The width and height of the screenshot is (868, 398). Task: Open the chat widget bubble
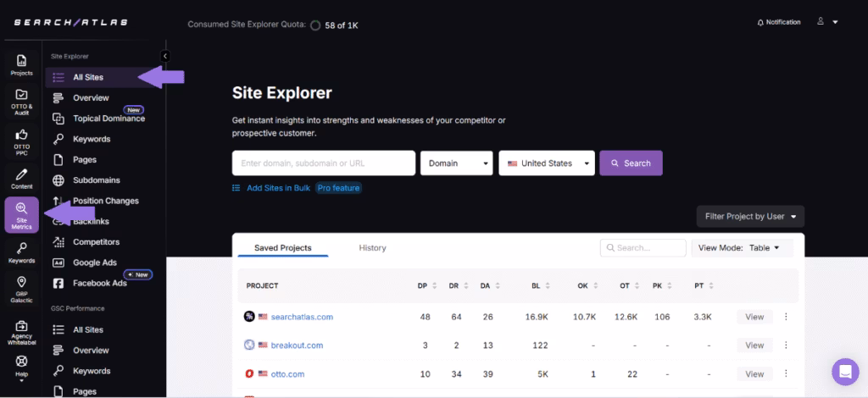pyautogui.click(x=845, y=372)
